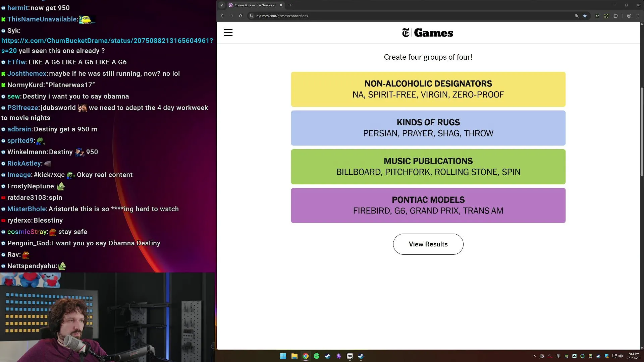Click the yellow Non-Alcoholic Designators group
The height and width of the screenshot is (362, 644).
[428, 89]
